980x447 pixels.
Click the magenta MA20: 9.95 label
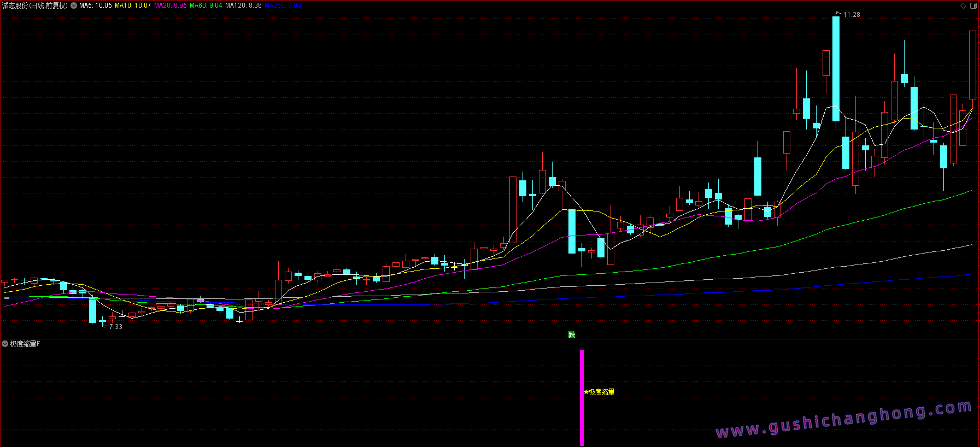[171, 5]
